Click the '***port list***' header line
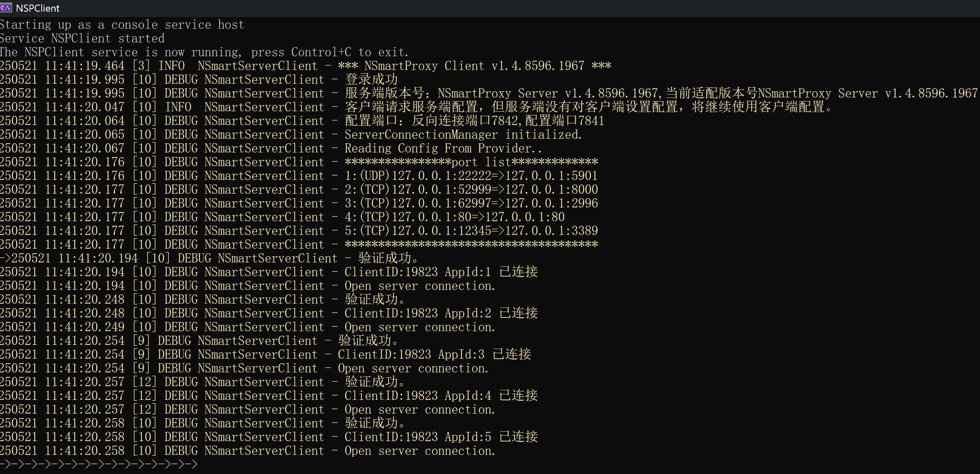The image size is (980, 474). [299, 162]
